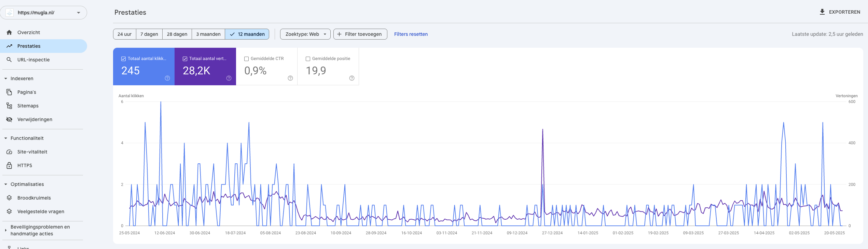Screen dimensions: 868x249
Task: Open the Overzicht home icon
Action: click(x=9, y=32)
